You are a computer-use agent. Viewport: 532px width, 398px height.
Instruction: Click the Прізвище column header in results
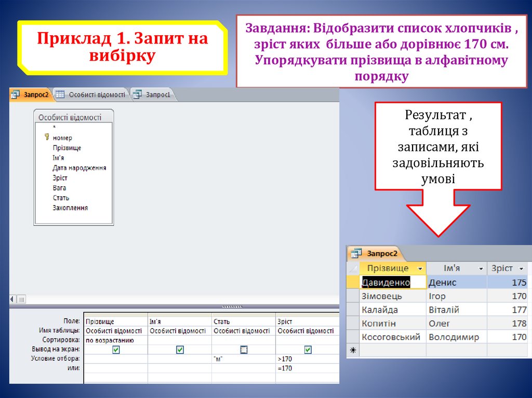[393, 268]
